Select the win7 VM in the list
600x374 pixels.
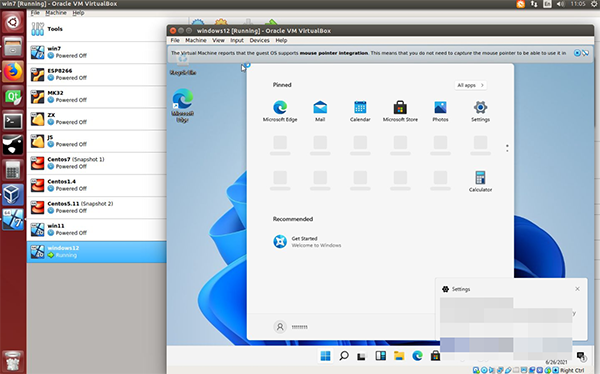click(x=96, y=52)
